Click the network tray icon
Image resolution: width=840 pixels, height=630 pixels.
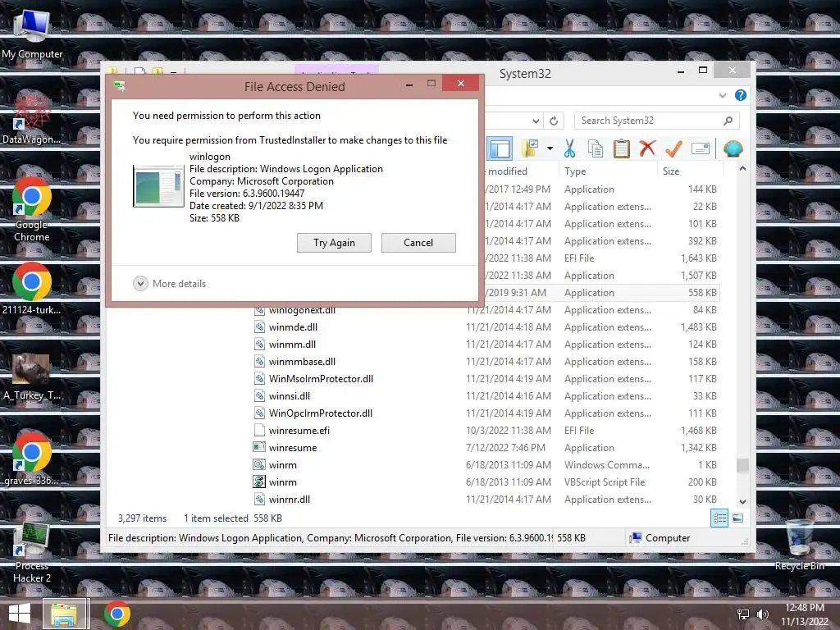(743, 614)
